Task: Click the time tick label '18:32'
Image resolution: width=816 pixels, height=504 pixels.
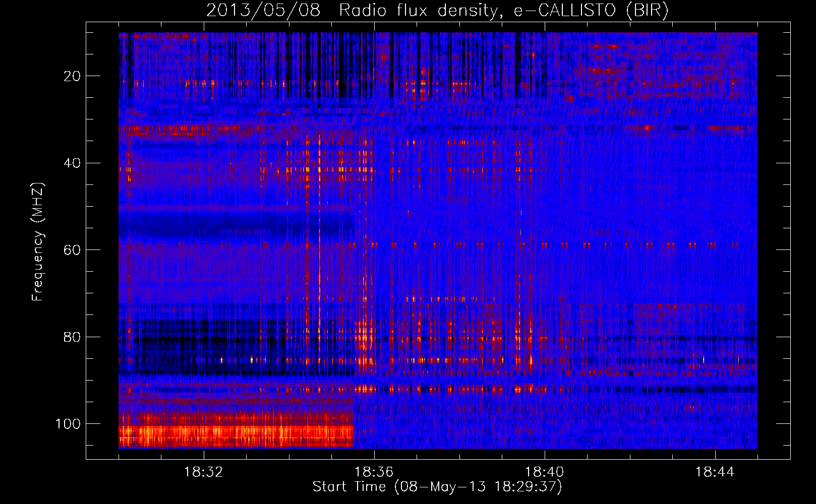Action: tap(204, 472)
